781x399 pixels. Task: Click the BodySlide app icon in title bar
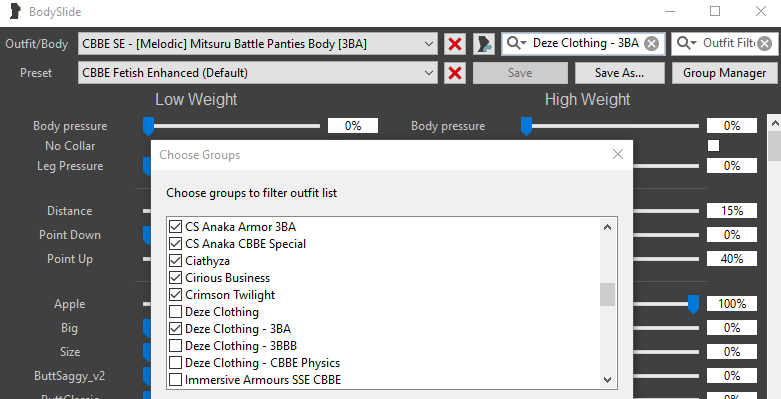16,11
